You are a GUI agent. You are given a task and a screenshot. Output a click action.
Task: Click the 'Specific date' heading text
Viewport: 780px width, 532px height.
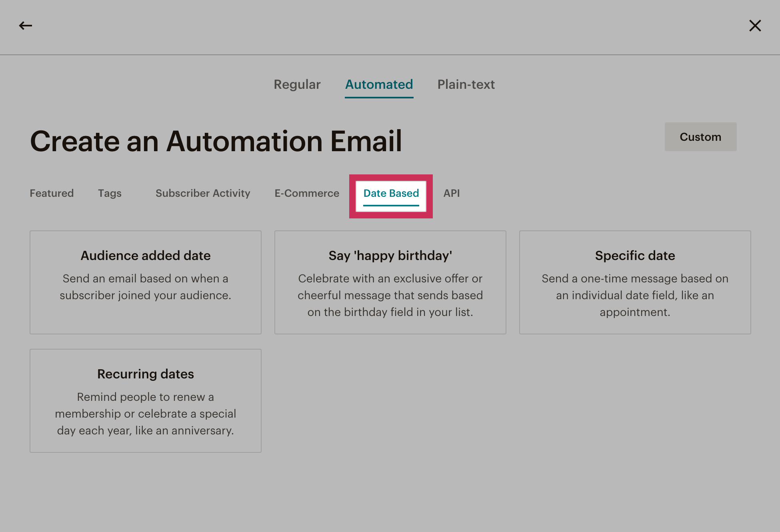tap(635, 256)
